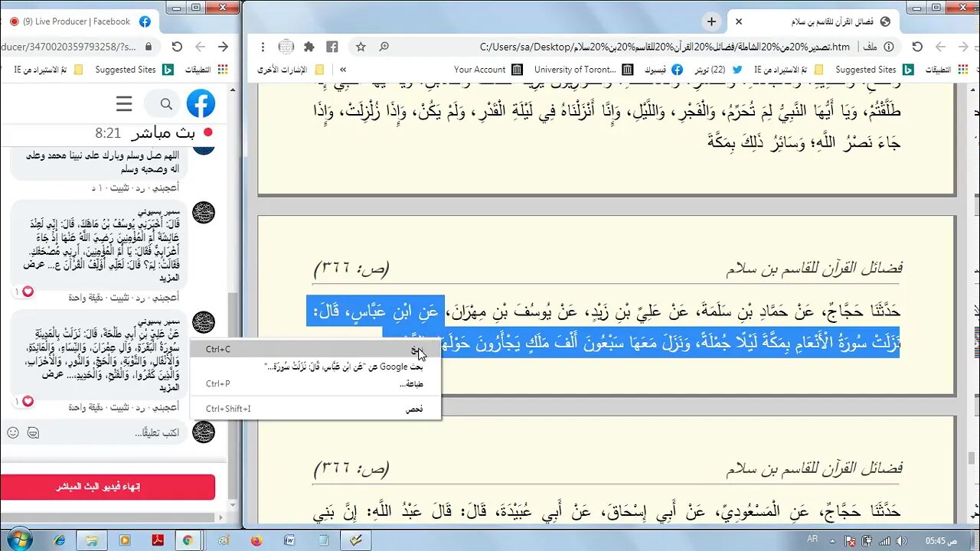The height and width of the screenshot is (551, 980).
Task: Open the Adobe Reader taskbar icon
Action: pyautogui.click(x=157, y=540)
